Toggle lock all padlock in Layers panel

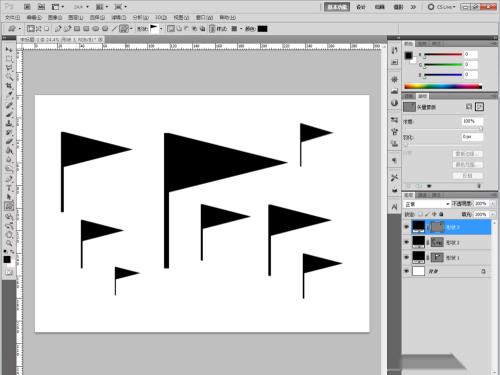(441, 214)
